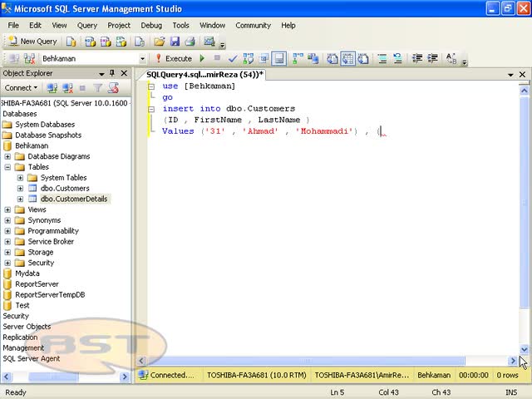This screenshot has height=399, width=532.
Task: Open the Edit menu
Action: click(x=35, y=26)
